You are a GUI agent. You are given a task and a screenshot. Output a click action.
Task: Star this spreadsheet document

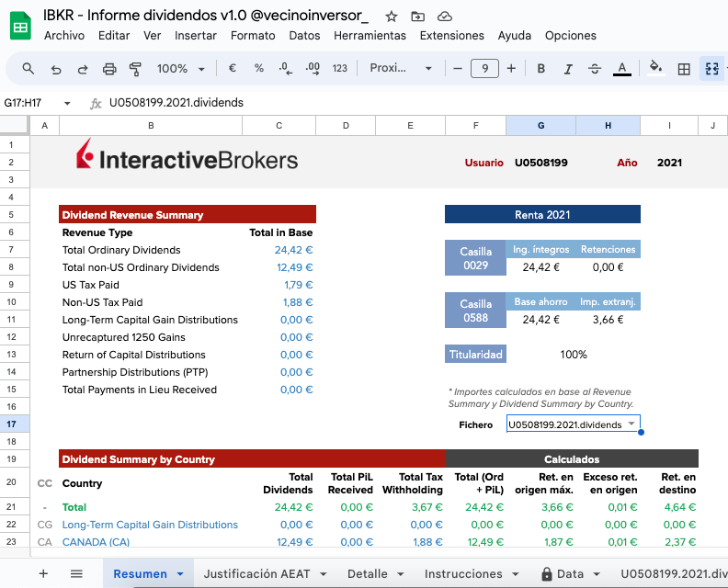click(x=392, y=17)
